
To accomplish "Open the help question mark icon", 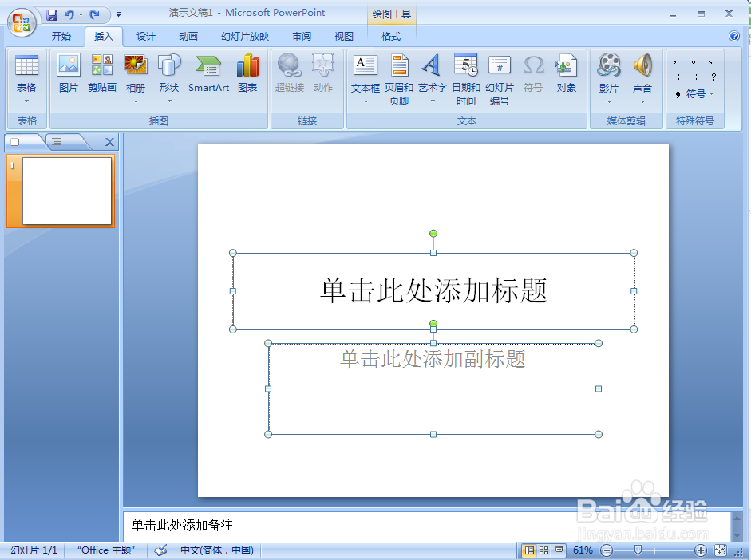I will coord(733,36).
